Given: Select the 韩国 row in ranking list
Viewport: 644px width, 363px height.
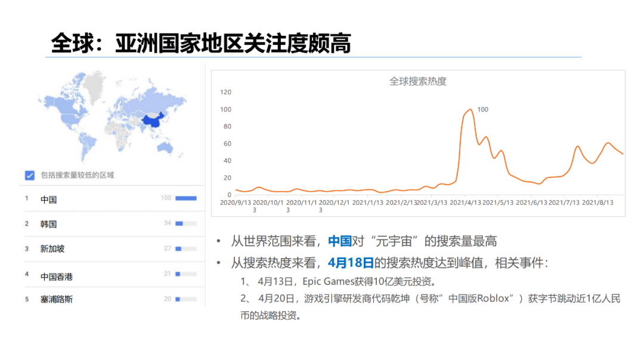Looking at the screenshot, I should click(x=112, y=224).
